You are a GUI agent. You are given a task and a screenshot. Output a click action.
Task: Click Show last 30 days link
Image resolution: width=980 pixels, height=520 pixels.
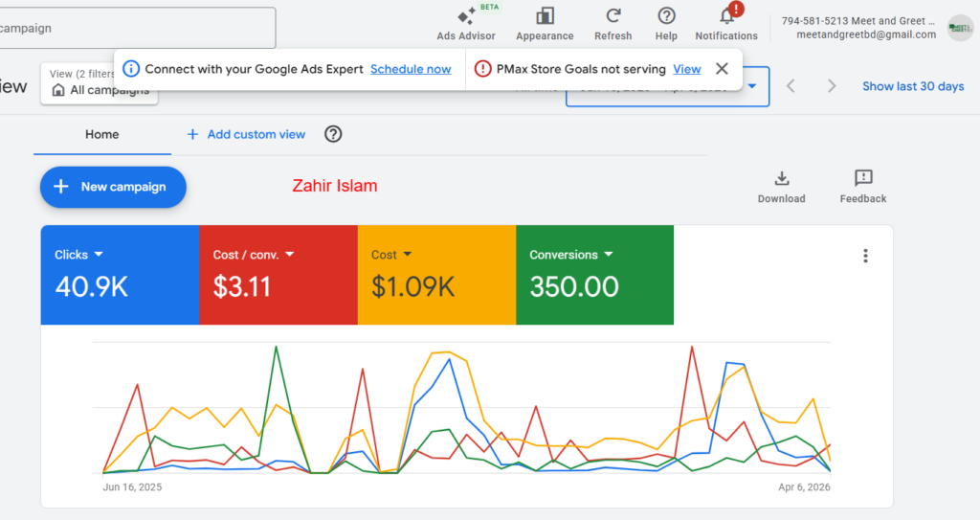coord(913,86)
